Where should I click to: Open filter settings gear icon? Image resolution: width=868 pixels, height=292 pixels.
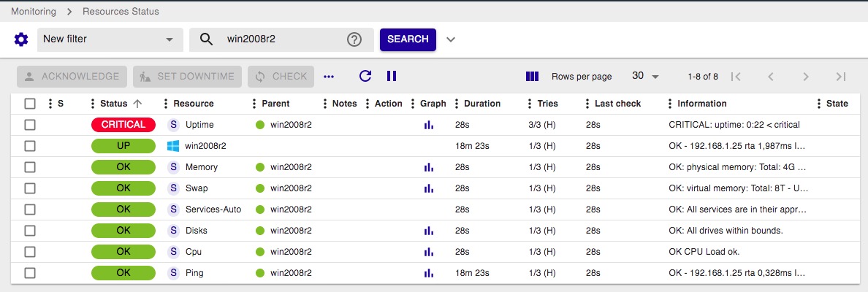[21, 39]
